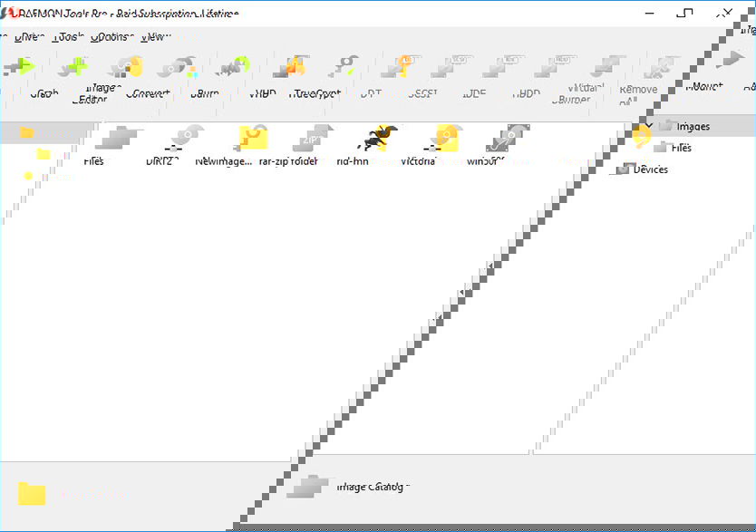Select Devices in the tree

point(650,169)
